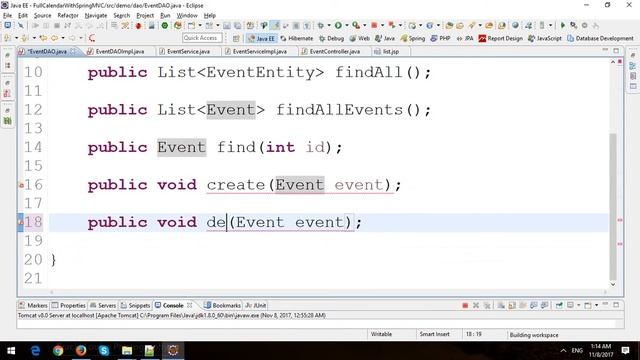Click the Open Perspective icon
This screenshot has height=360, width=640.
[236, 38]
